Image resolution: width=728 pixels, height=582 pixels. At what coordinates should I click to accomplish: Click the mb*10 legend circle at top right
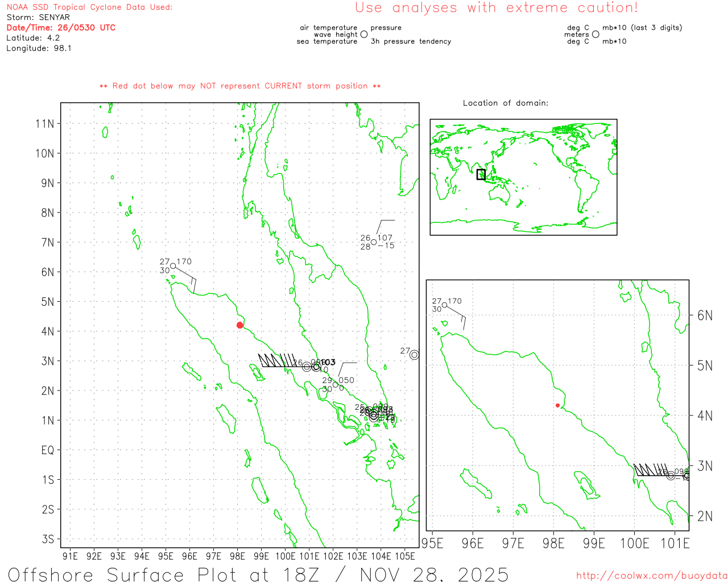tap(595, 35)
